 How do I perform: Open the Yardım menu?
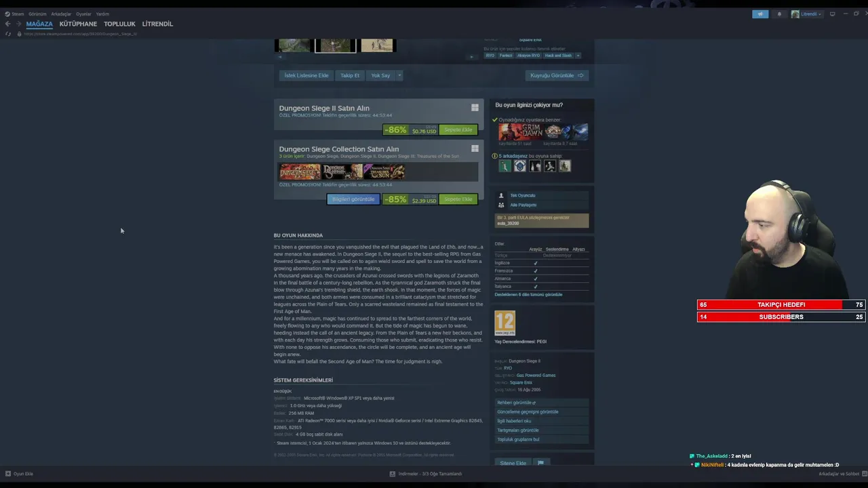102,14
